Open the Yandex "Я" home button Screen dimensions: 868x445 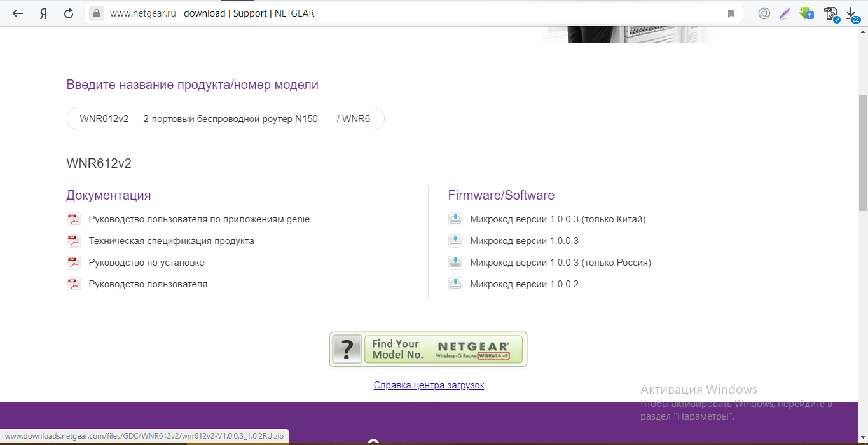pyautogui.click(x=43, y=13)
